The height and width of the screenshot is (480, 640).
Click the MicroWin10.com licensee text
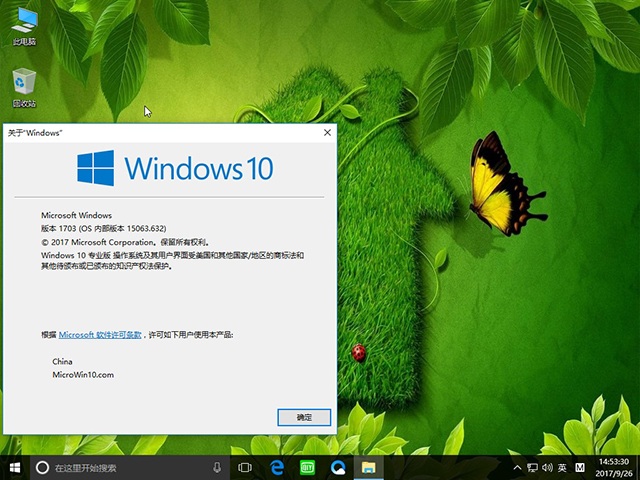point(83,375)
